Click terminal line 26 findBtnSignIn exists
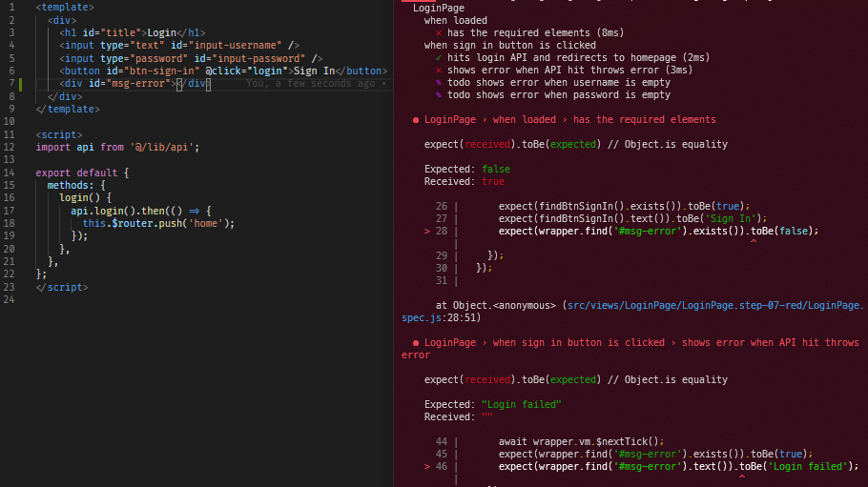The image size is (868, 487). click(593, 206)
